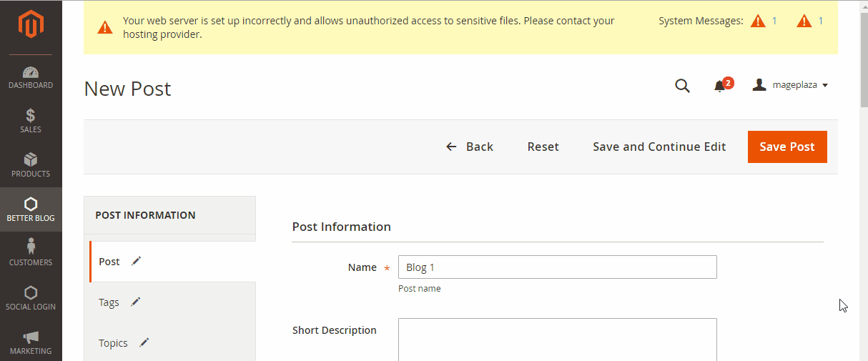The image size is (868, 361).
Task: Expand the mageplaza account dropdown
Action: 790,85
